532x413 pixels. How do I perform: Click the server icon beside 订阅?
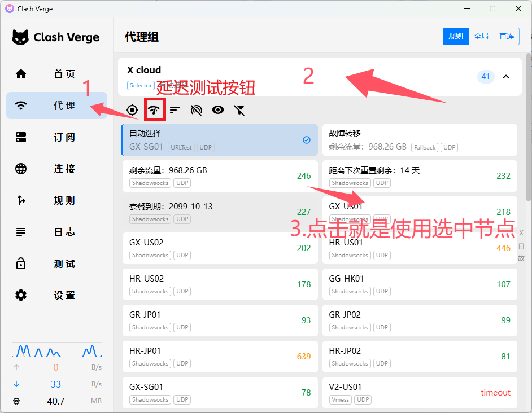pos(21,137)
